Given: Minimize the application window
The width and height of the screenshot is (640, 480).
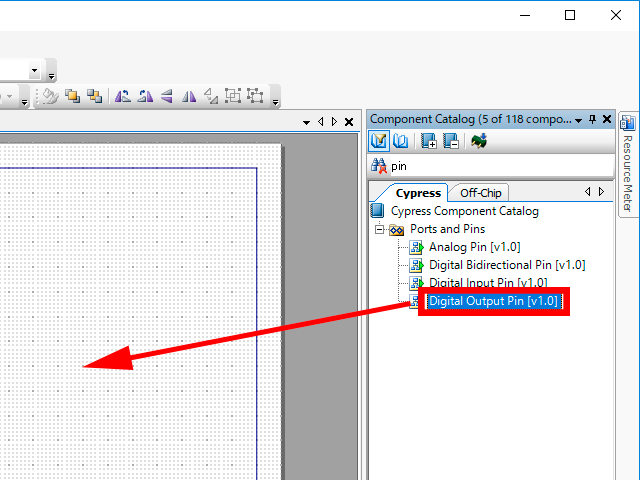Looking at the screenshot, I should [x=525, y=16].
